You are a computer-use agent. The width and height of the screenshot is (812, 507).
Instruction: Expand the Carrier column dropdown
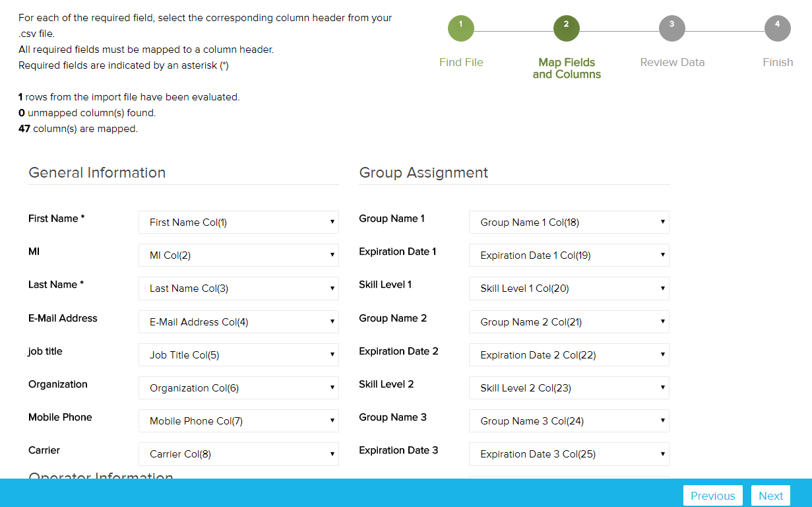[x=239, y=454]
